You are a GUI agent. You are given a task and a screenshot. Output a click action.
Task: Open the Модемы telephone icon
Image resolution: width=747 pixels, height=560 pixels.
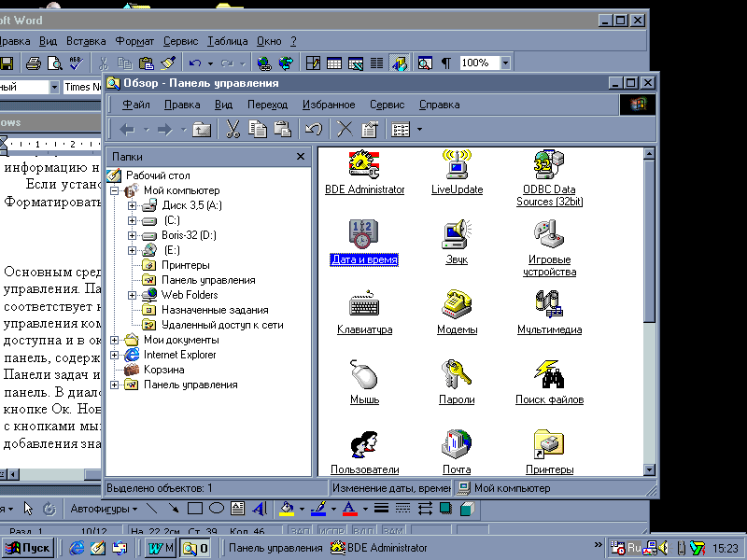(x=457, y=304)
